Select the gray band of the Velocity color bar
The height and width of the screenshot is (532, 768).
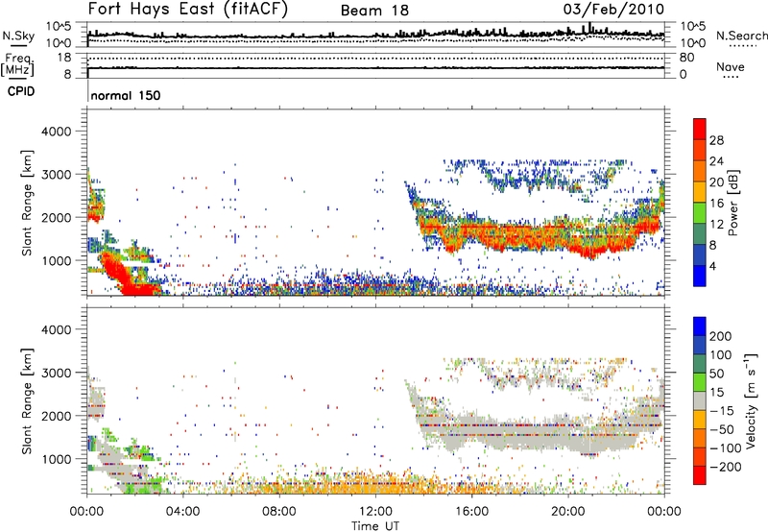700,400
